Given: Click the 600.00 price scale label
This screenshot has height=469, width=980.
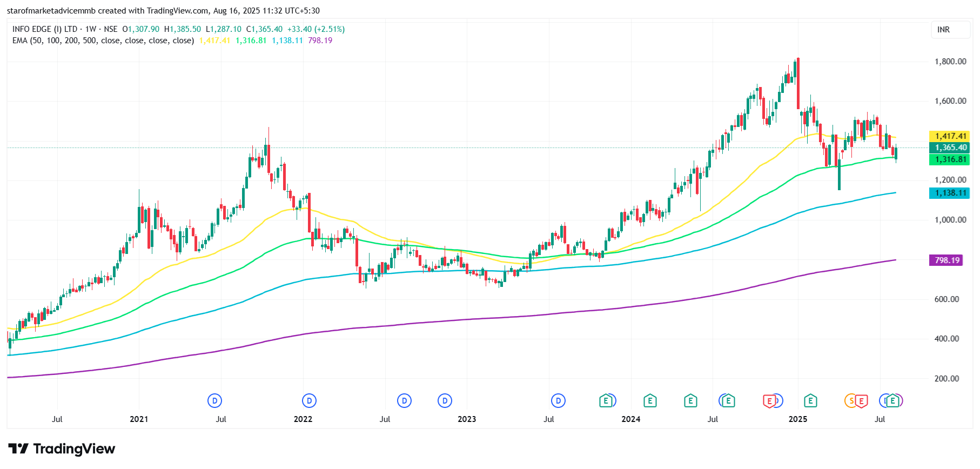Looking at the screenshot, I should [x=947, y=299].
